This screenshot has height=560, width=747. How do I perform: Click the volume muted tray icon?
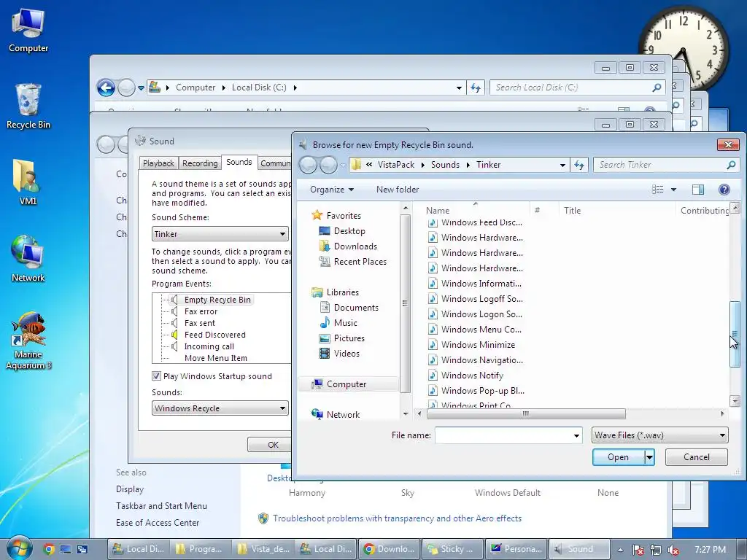pyautogui.click(x=673, y=550)
